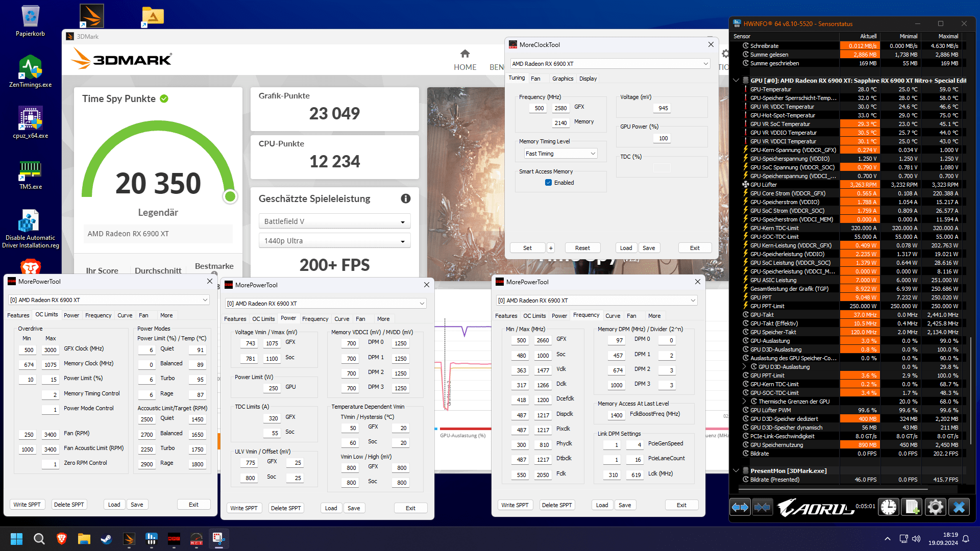Image resolution: width=980 pixels, height=551 pixels.
Task: Click GPU Power (%) field showing 100
Action: [663, 138]
